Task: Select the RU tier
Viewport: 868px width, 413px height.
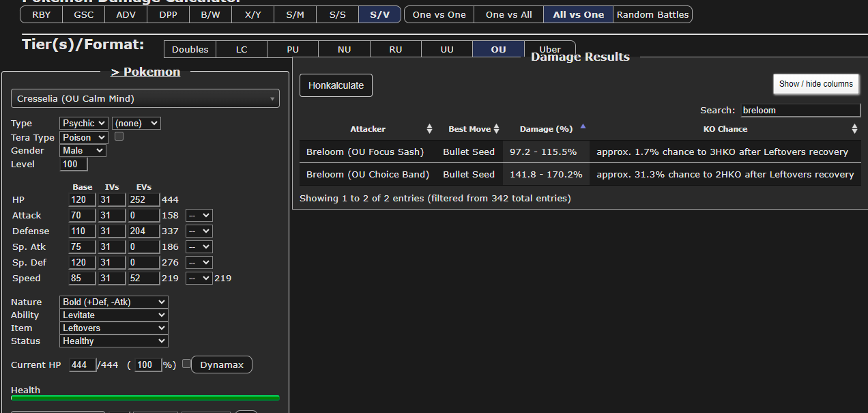Action: point(396,49)
